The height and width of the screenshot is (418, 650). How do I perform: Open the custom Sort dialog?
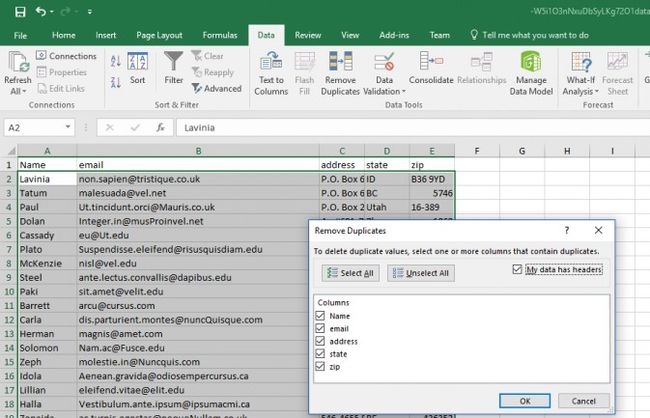click(x=138, y=68)
